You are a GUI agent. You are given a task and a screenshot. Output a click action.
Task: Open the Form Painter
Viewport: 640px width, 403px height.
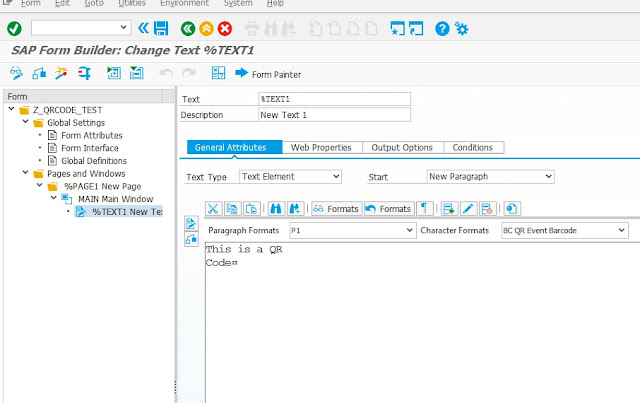[268, 74]
